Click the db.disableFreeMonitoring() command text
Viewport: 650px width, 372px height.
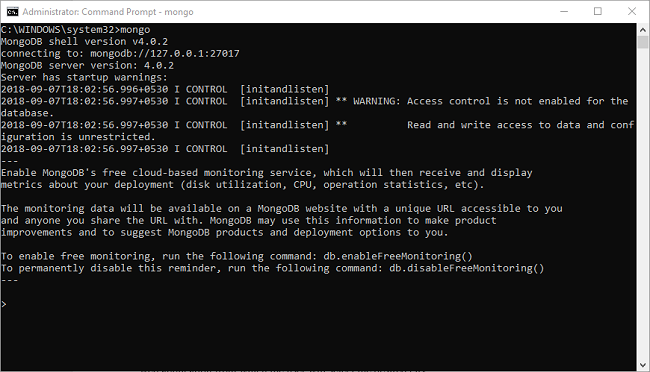tap(466, 268)
